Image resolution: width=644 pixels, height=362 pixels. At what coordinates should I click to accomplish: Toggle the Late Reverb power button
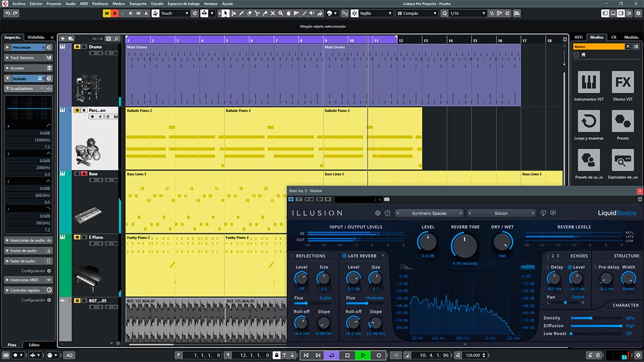[x=345, y=256]
